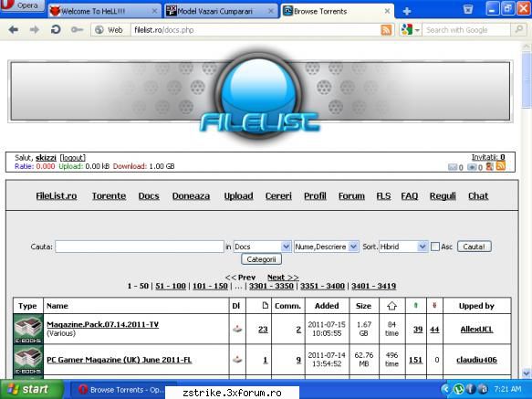Image resolution: width=532 pixels, height=399 pixels.
Task: Click the search magnifier icon
Action: pos(518,29)
